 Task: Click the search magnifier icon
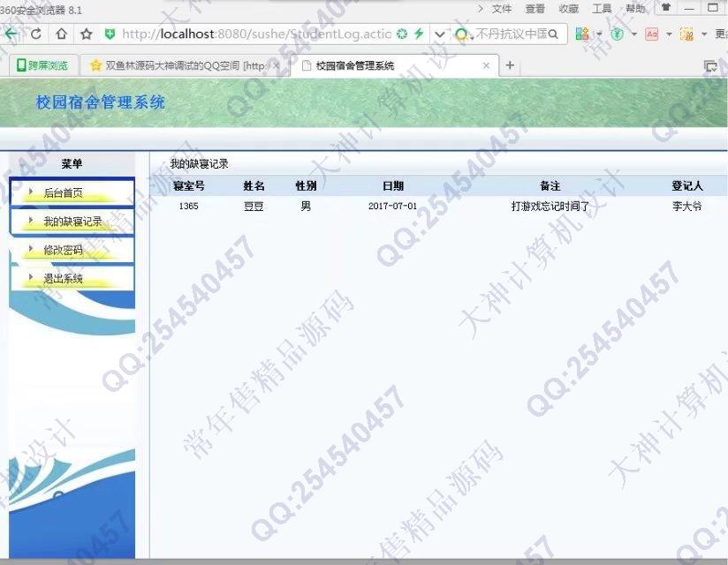coord(552,34)
